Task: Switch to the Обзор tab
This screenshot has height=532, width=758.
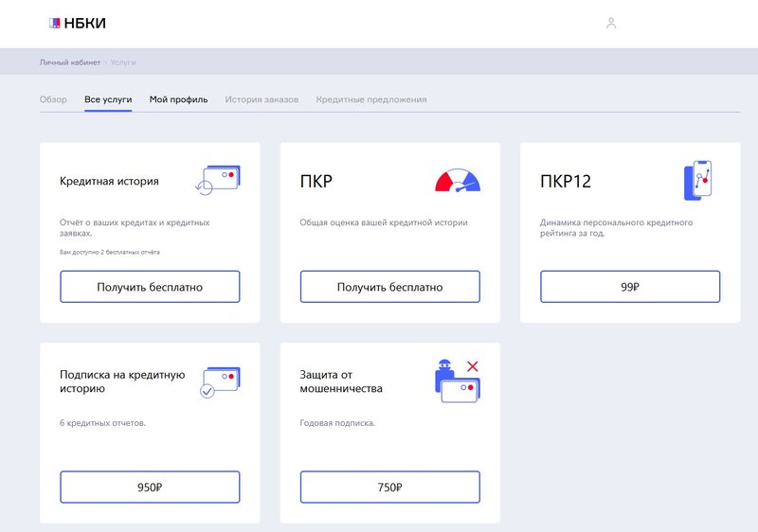Action: (x=53, y=99)
